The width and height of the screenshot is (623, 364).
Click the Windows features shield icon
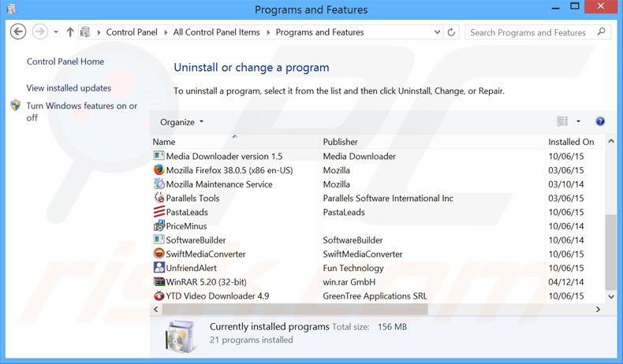point(16,106)
